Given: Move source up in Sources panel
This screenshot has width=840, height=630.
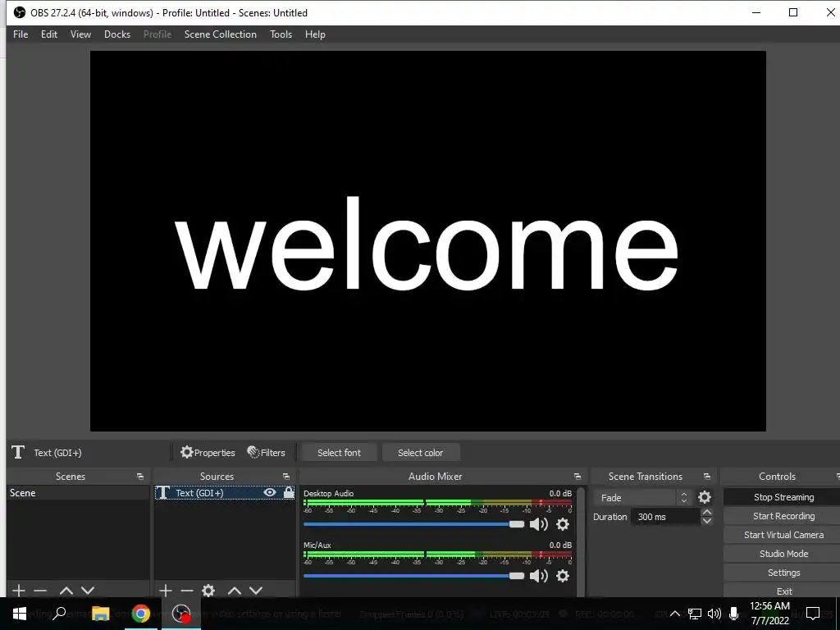Looking at the screenshot, I should pyautogui.click(x=235, y=591).
